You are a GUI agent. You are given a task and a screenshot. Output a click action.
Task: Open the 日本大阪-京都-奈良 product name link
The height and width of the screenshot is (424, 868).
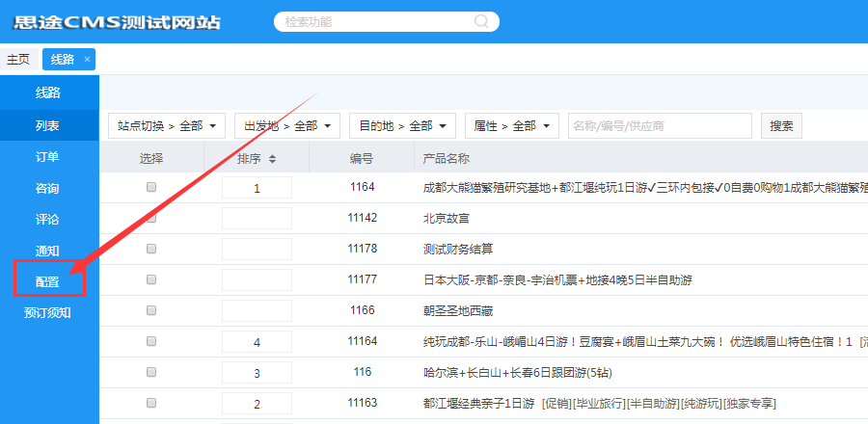(x=557, y=280)
